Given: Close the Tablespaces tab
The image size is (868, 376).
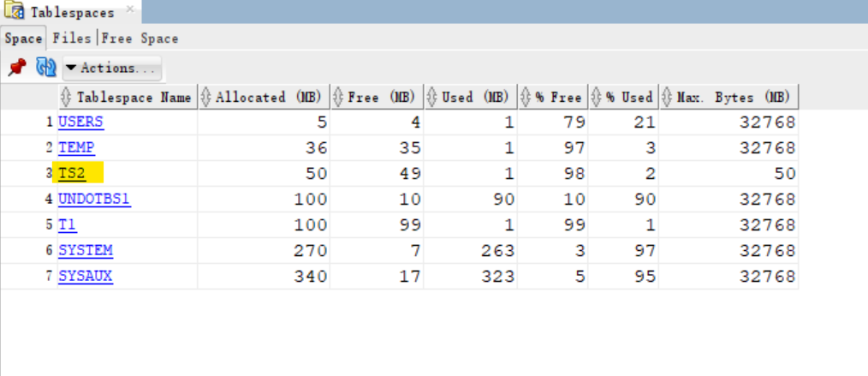Looking at the screenshot, I should coord(129,9).
